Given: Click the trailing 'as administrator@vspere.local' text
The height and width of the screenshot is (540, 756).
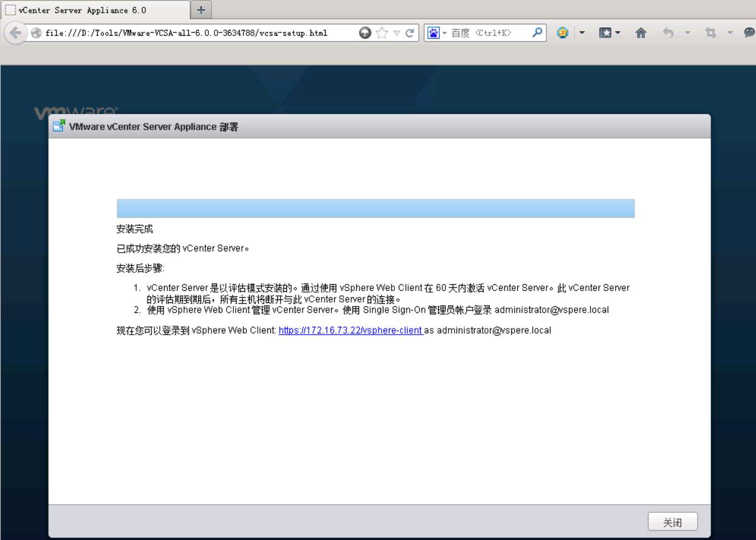Looking at the screenshot, I should click(488, 330).
